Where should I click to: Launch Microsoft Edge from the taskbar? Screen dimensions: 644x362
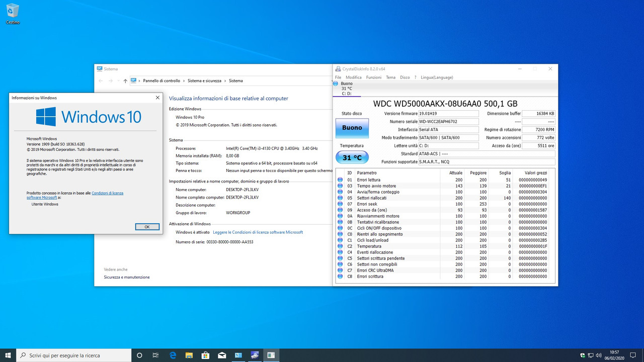tap(173, 355)
